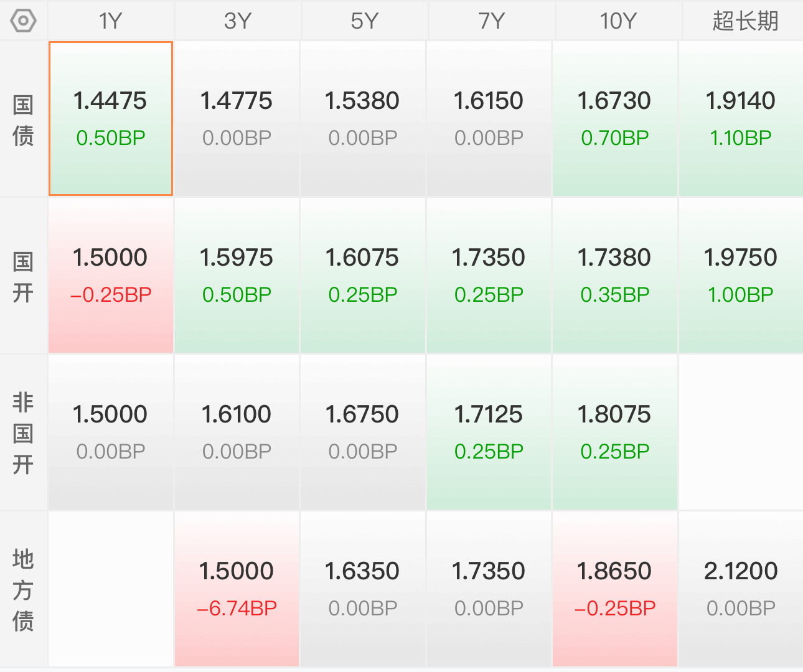Open the highlighted 国债 1Y cell 1.4475
The width and height of the screenshot is (803, 672).
(111, 118)
